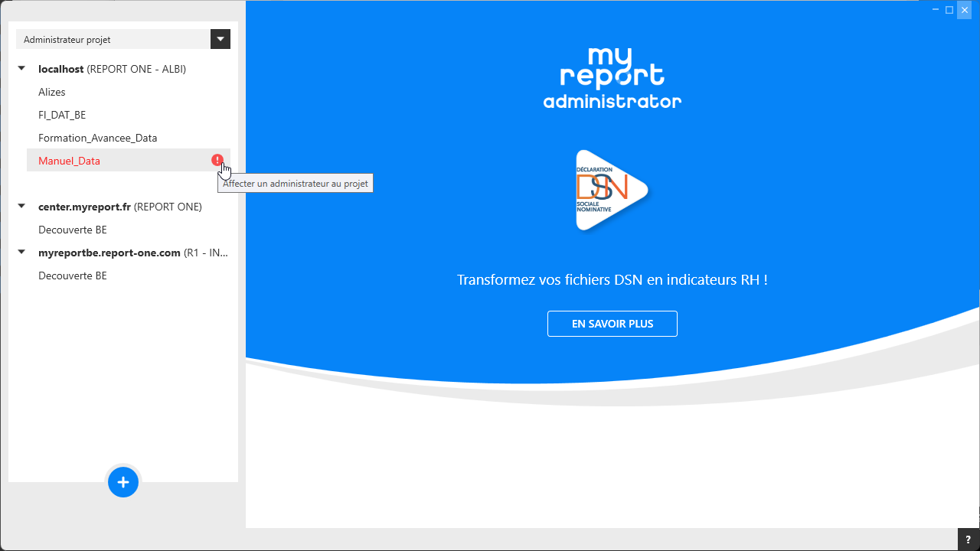Viewport: 980px width, 551px height.
Task: Open help with the question mark icon
Action: pyautogui.click(x=969, y=540)
